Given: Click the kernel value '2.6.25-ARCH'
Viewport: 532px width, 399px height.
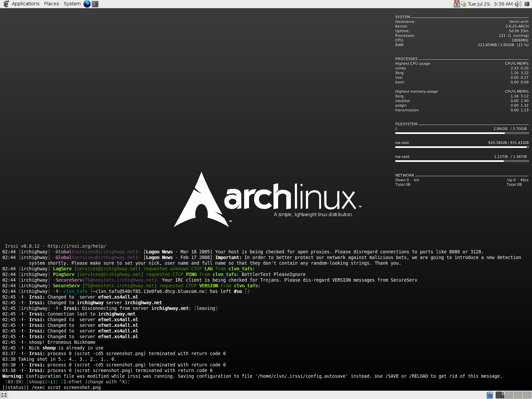Looking at the screenshot, I should pos(517,26).
